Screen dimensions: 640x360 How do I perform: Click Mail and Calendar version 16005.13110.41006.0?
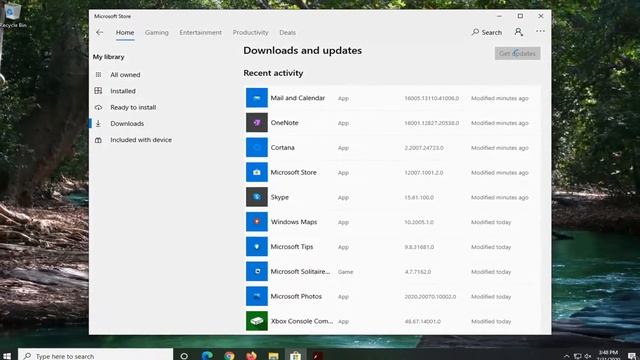[432, 98]
